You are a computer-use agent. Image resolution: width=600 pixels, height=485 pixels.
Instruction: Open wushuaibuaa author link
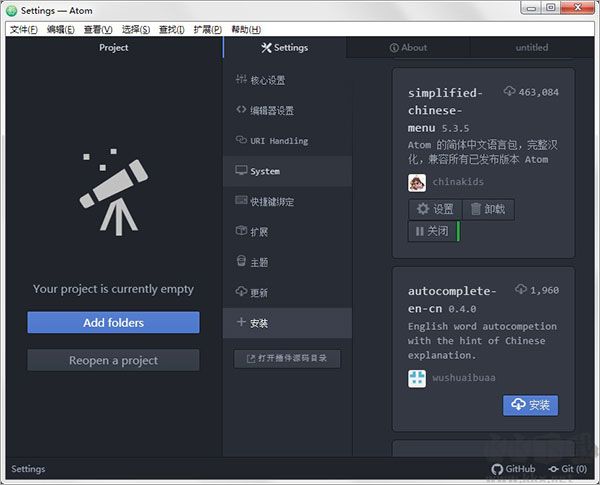464,378
